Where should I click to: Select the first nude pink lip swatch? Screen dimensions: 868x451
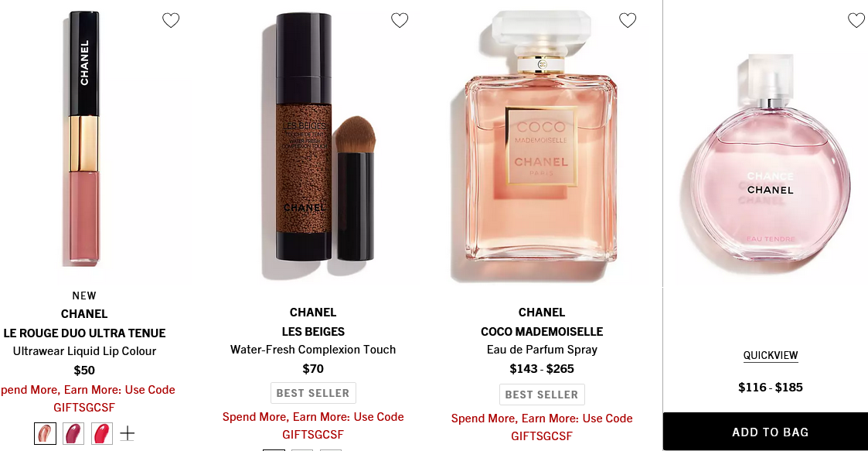[x=45, y=433]
